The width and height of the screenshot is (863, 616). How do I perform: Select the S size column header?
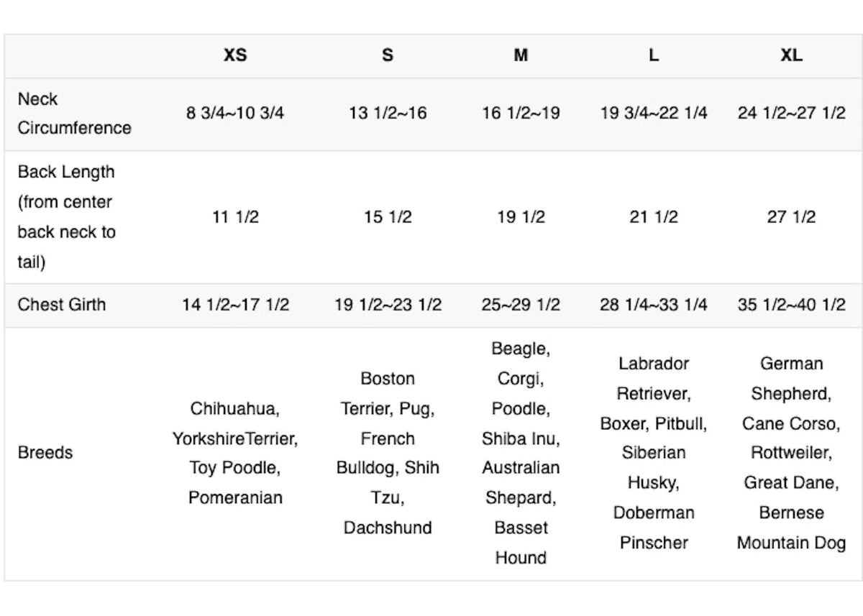(x=388, y=55)
